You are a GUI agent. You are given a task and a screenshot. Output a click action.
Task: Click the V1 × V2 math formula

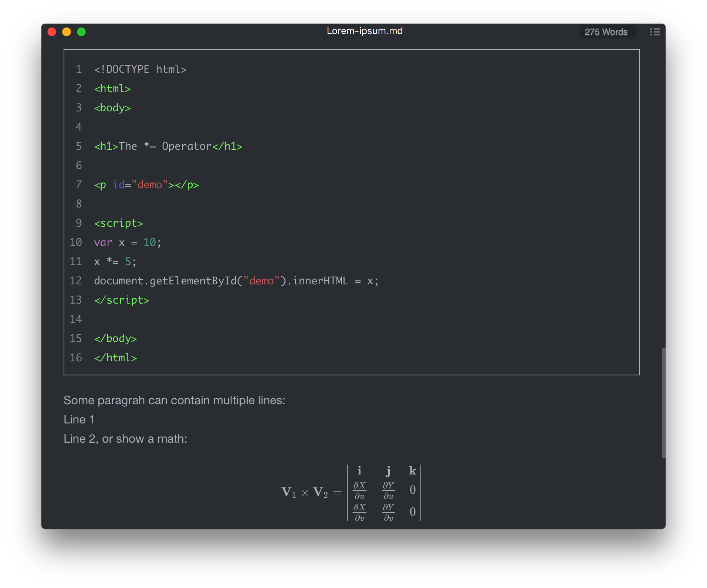(351, 493)
